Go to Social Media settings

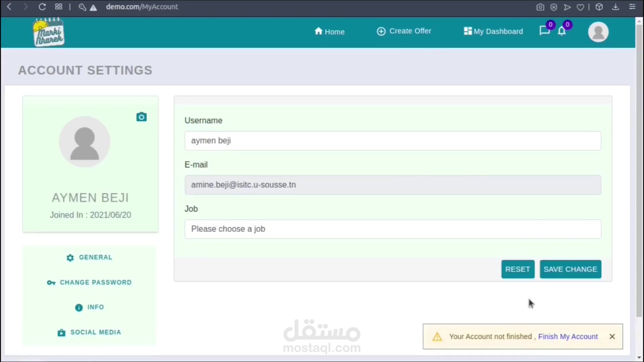click(x=89, y=333)
